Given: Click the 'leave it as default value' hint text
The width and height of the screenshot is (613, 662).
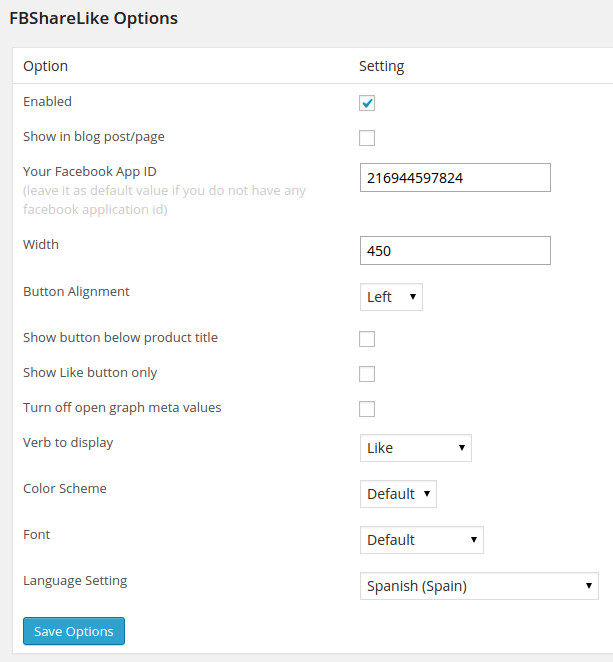Looking at the screenshot, I should coord(164,200).
